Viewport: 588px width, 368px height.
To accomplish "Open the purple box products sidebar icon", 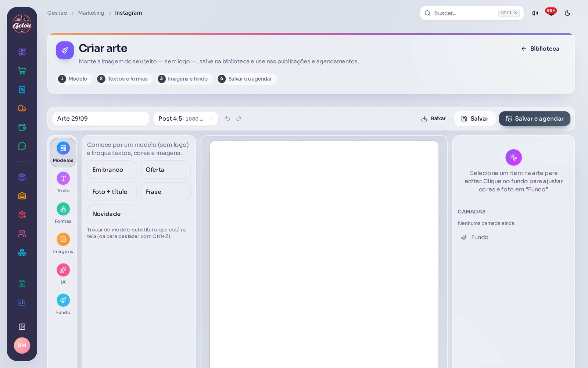I will point(22,177).
